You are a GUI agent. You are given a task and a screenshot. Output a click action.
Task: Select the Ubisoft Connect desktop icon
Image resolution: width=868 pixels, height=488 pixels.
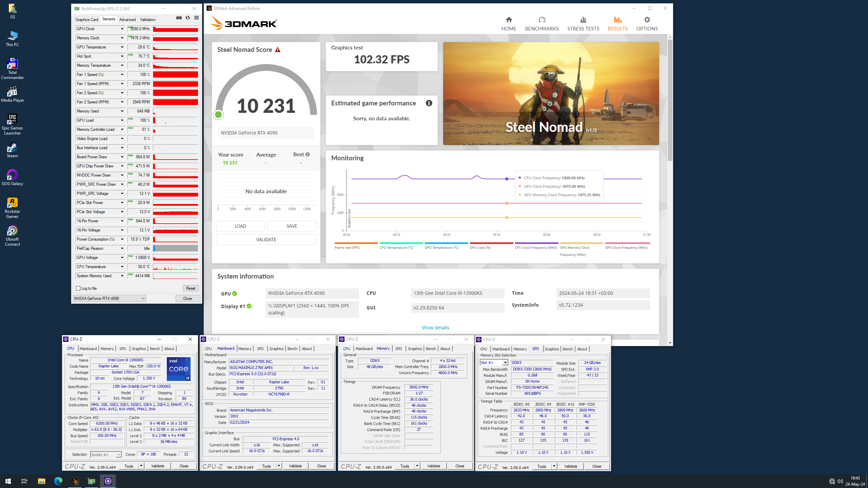[12, 236]
